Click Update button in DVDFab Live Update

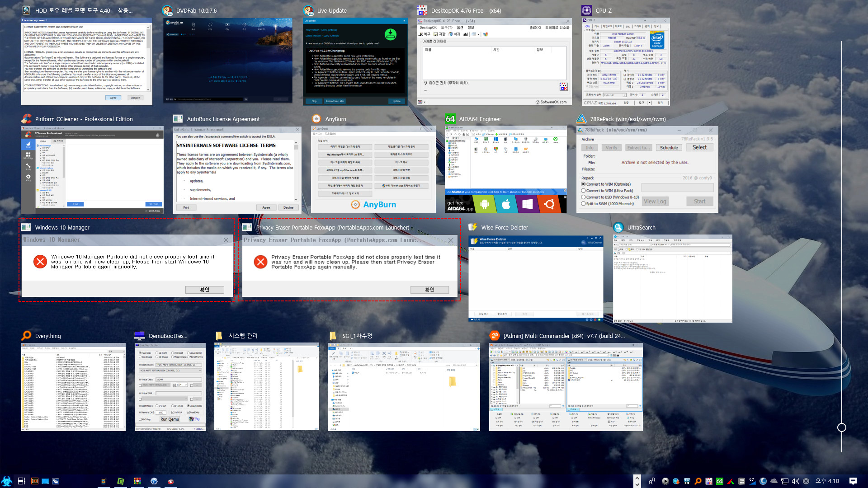point(396,101)
